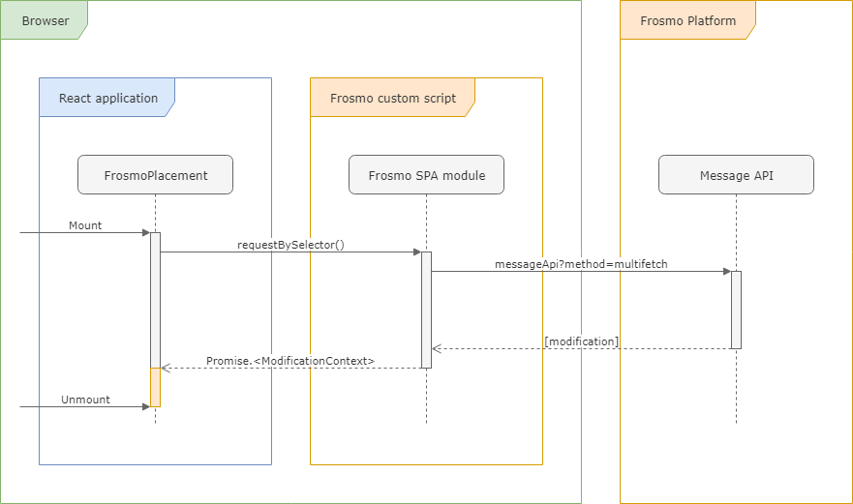This screenshot has width=853, height=504.
Task: Click the FrosmoPlacement participant box
Action: 155,175
